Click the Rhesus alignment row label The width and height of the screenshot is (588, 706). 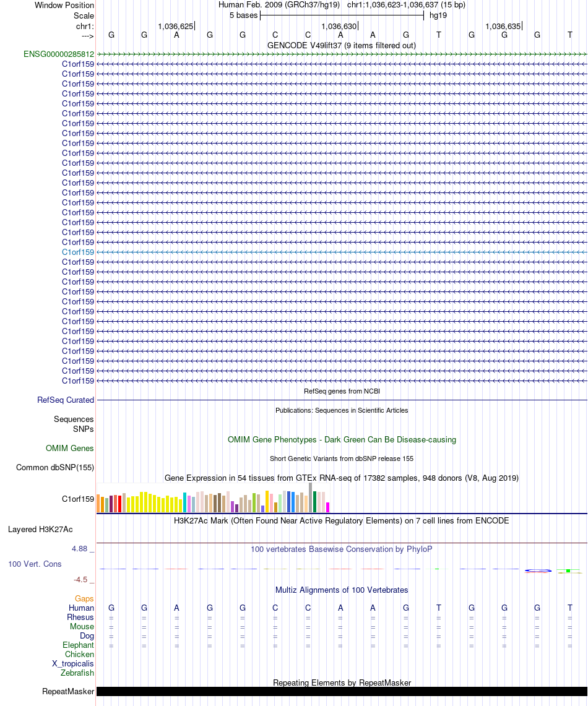(x=80, y=618)
